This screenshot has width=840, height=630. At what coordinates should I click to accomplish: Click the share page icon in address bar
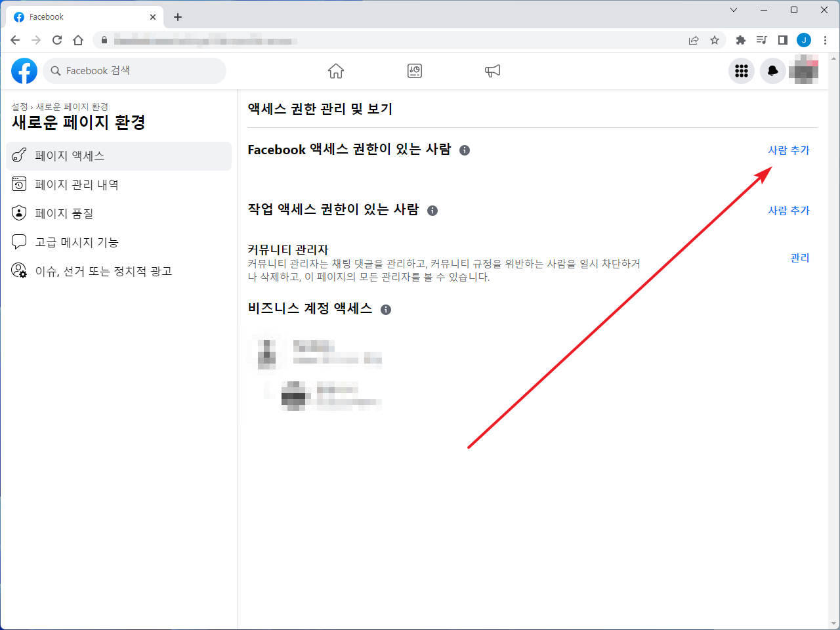point(694,40)
